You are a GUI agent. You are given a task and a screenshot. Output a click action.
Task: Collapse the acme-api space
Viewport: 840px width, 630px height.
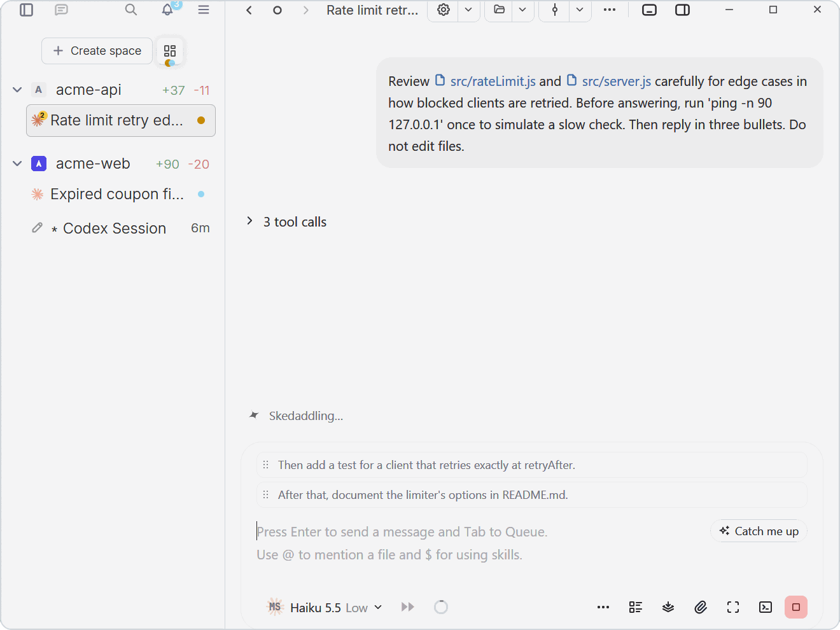click(x=17, y=90)
